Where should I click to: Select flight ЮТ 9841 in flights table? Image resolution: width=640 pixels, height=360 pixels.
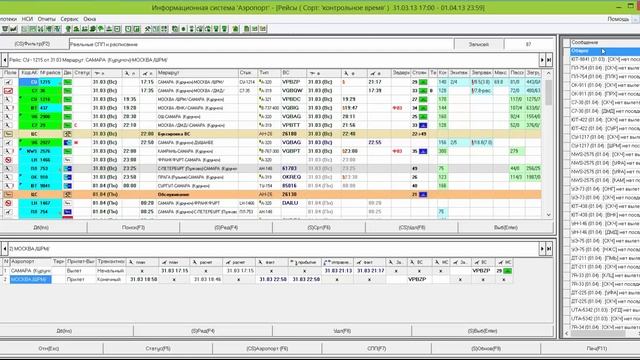pyautogui.click(x=271, y=186)
